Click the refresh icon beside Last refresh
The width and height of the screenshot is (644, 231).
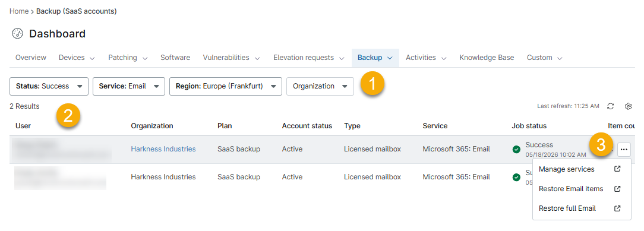[610, 106]
